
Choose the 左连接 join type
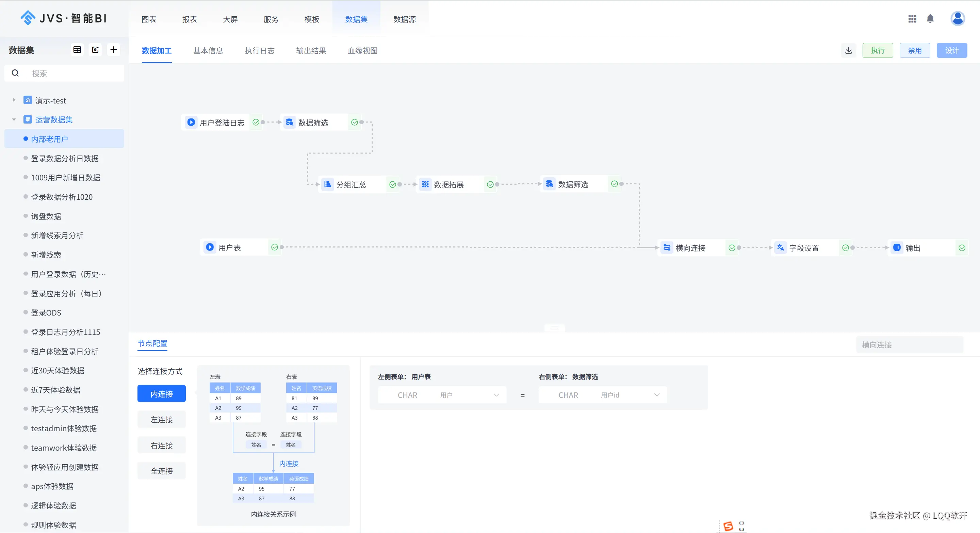tap(161, 420)
